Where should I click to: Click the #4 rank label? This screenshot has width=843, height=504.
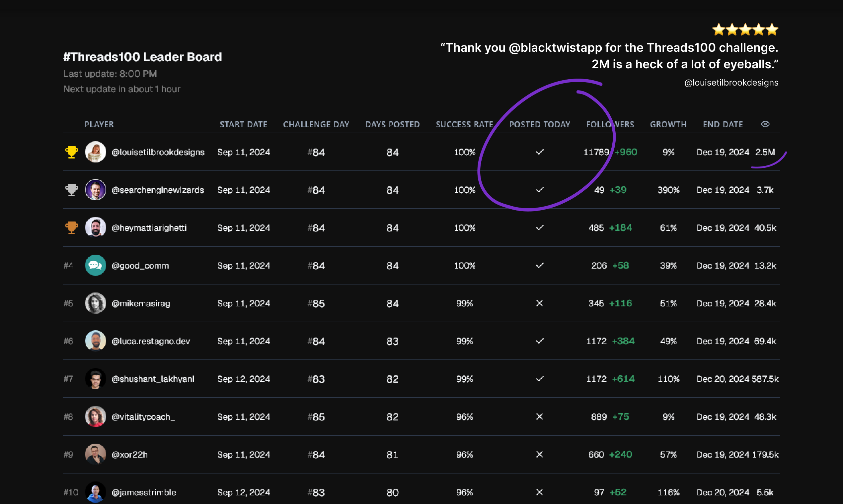(68, 265)
